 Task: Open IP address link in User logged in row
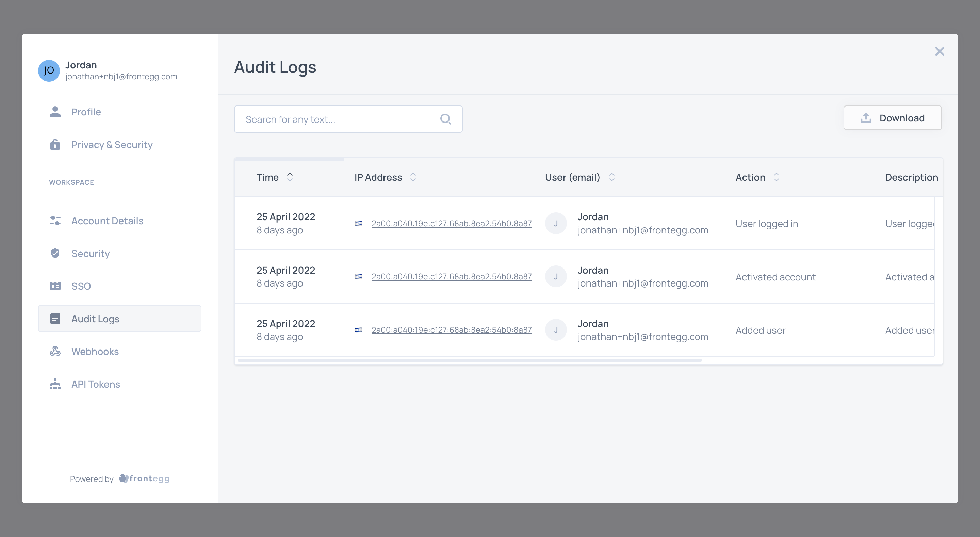point(451,223)
